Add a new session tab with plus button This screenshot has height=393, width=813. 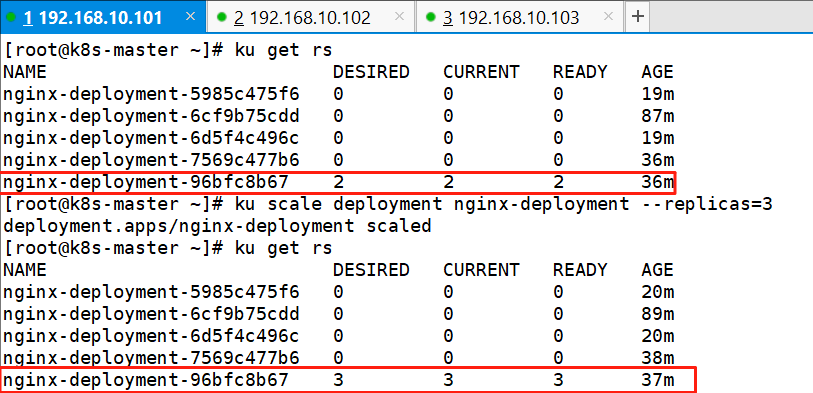coord(638,17)
